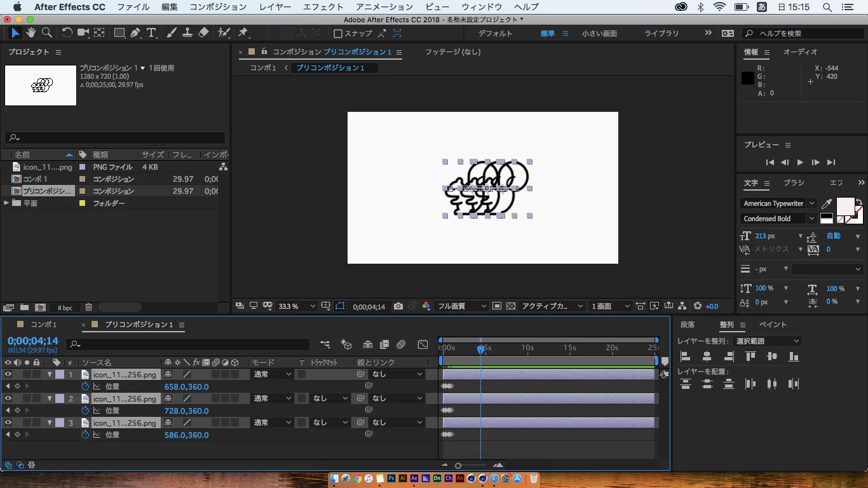Viewport: 868px width, 488px height.
Task: Switch to the オーディオ panel tab
Action: (800, 52)
